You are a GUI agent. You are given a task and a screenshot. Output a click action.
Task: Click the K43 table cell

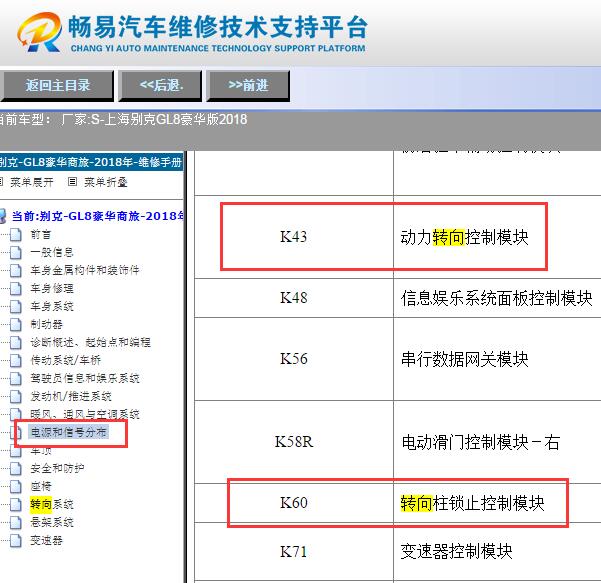click(x=294, y=237)
